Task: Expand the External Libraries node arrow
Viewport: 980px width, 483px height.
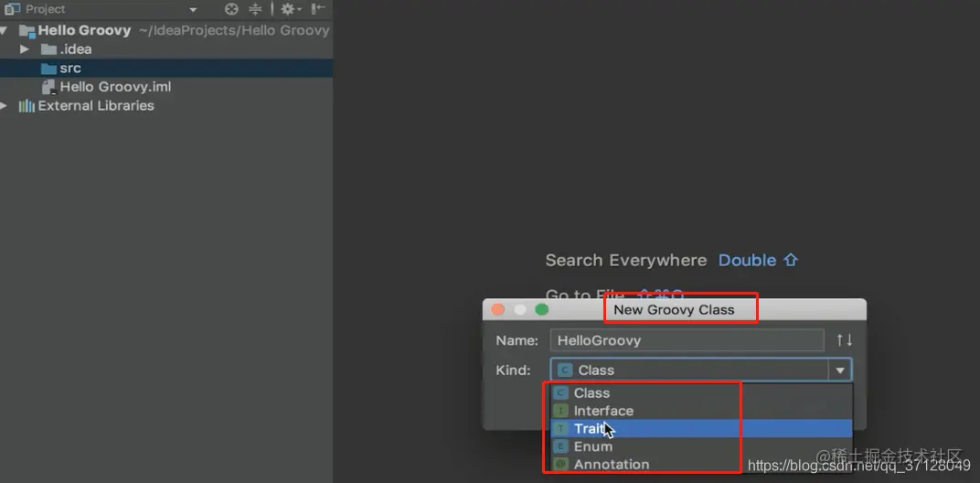Action: click(4, 105)
